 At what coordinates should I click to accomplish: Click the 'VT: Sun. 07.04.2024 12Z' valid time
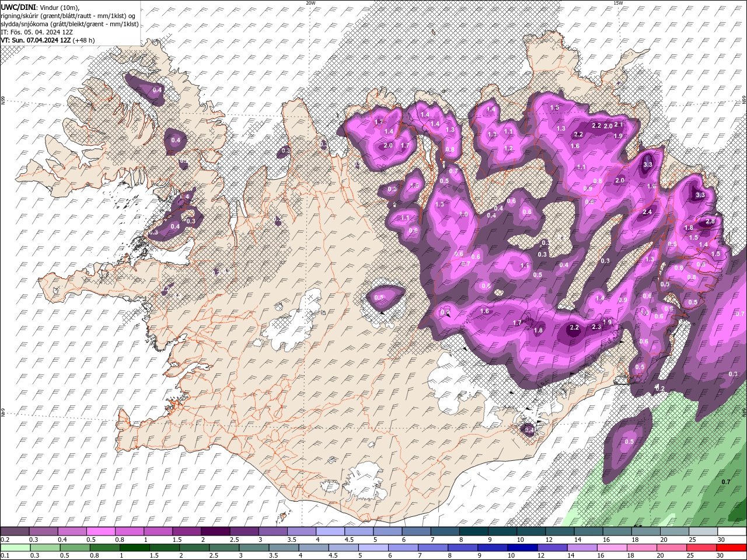(x=36, y=40)
